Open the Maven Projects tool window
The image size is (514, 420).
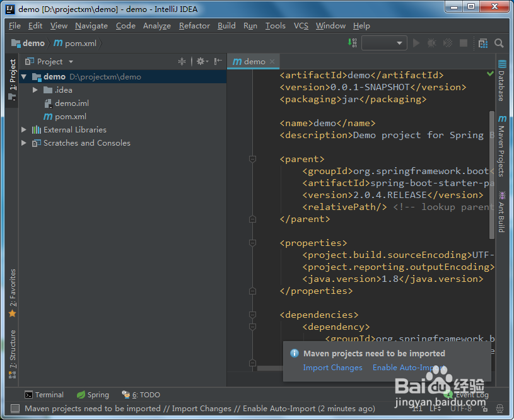tap(501, 146)
